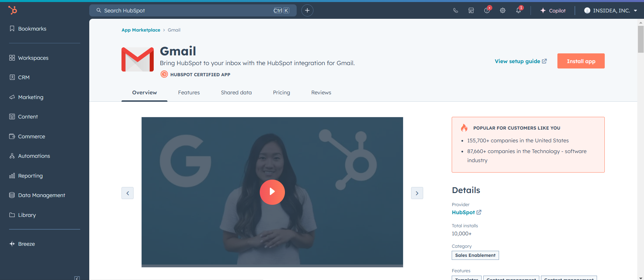Open Automations menu in sidebar
Viewport: 644px width, 280px height.
tap(30, 156)
